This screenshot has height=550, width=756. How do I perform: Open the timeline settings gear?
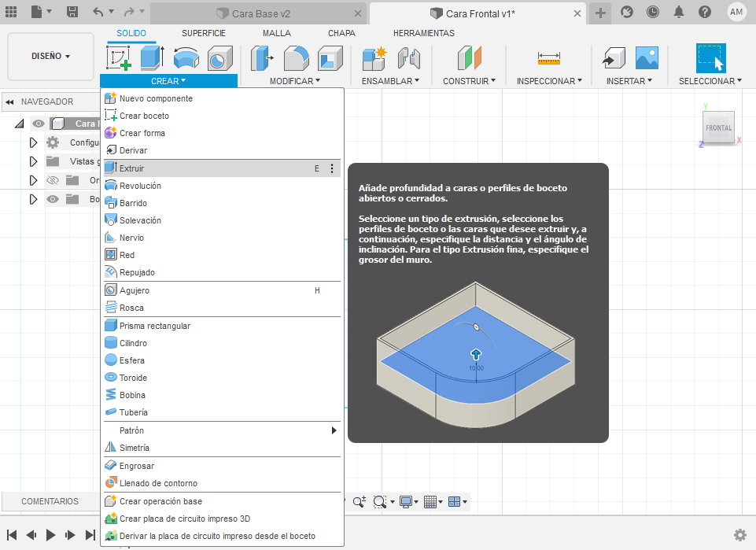pyautogui.click(x=740, y=534)
